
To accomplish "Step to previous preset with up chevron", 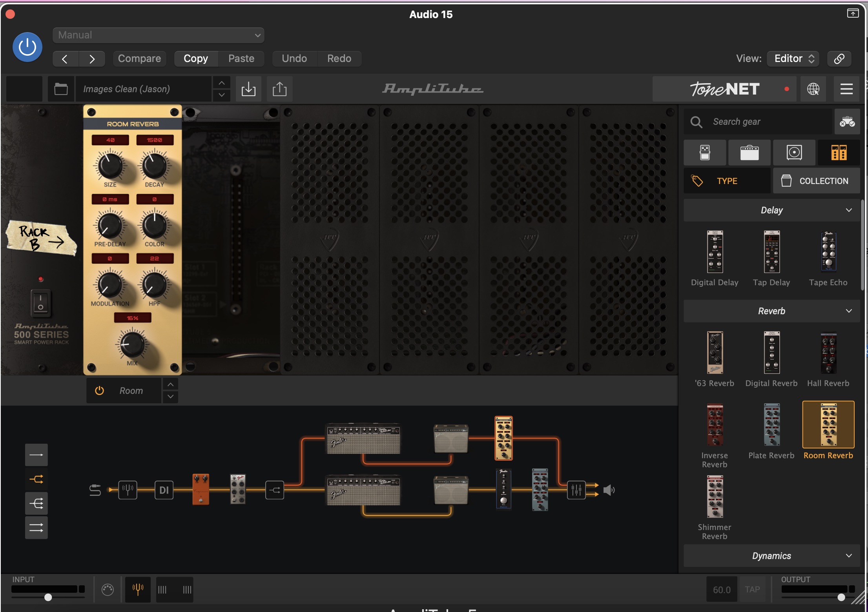I will point(222,83).
